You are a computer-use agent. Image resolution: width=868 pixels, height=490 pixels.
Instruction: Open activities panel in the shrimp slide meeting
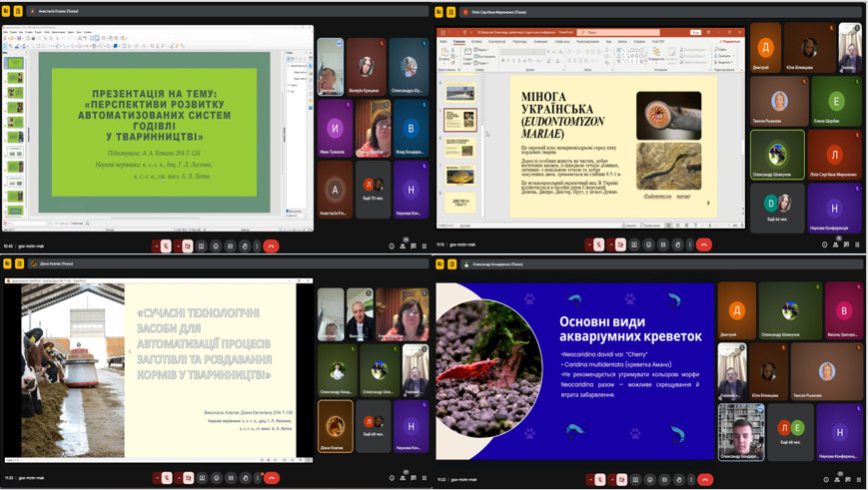(857, 479)
